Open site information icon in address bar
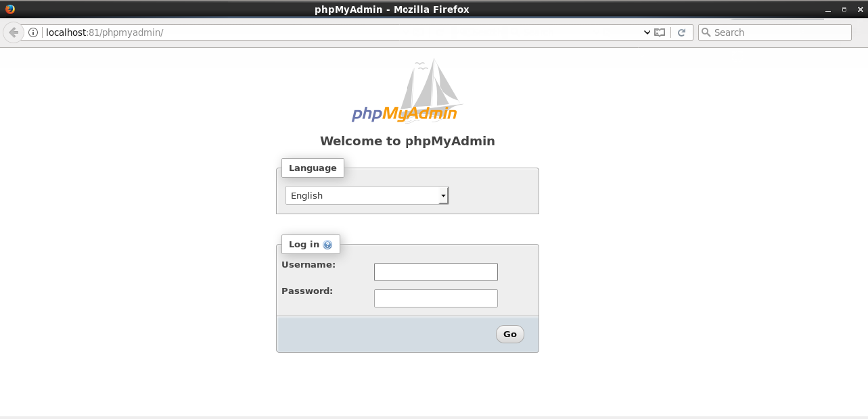The height and width of the screenshot is (419, 868). pyautogui.click(x=33, y=32)
